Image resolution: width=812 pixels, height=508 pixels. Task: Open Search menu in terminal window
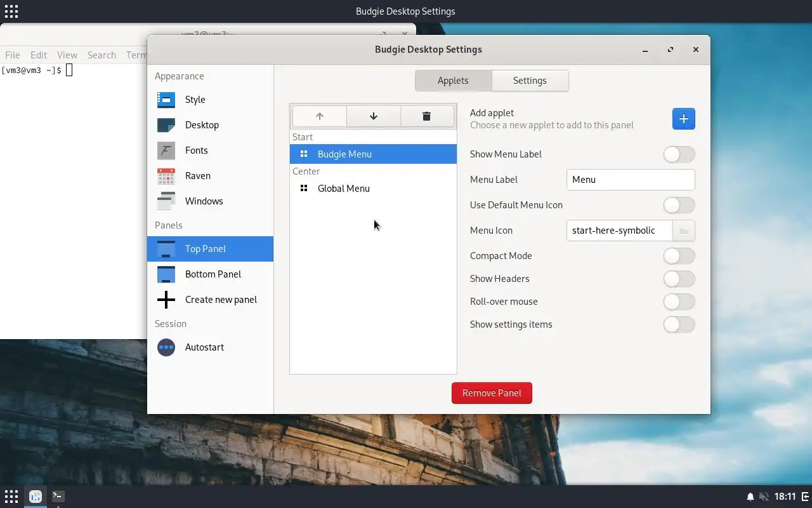pos(101,55)
